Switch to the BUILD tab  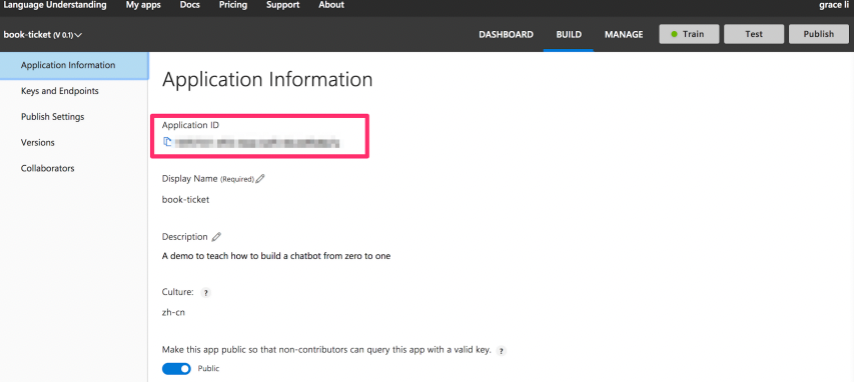(569, 34)
